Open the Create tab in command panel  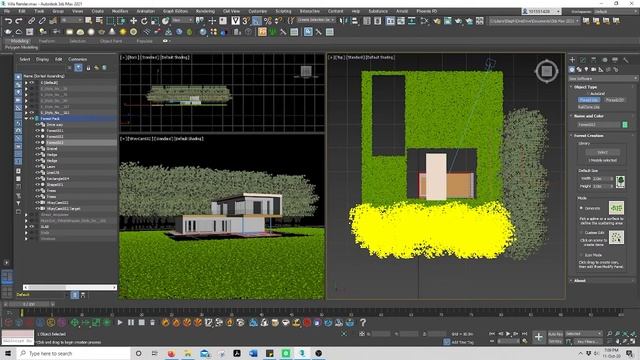coord(572,60)
